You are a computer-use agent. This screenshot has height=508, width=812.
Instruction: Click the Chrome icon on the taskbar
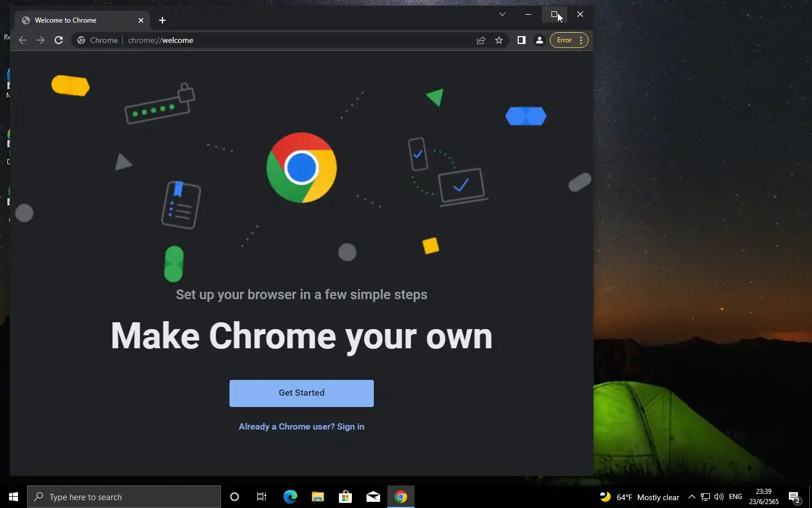(401, 497)
